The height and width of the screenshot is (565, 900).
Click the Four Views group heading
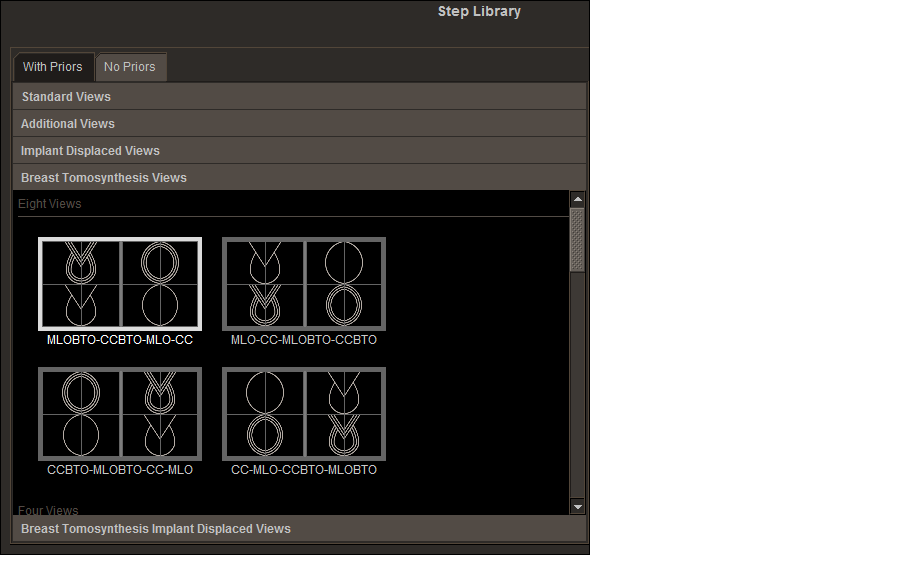pos(48,510)
